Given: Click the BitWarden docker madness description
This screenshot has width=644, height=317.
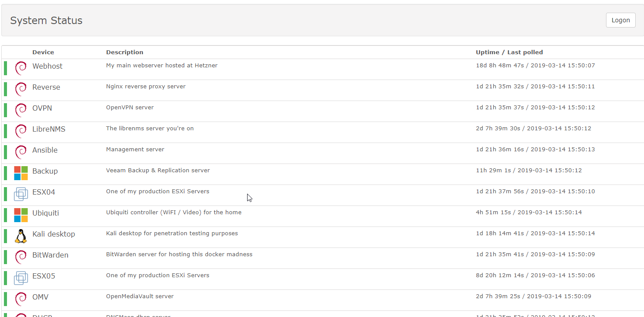Looking at the screenshot, I should click(x=179, y=254).
